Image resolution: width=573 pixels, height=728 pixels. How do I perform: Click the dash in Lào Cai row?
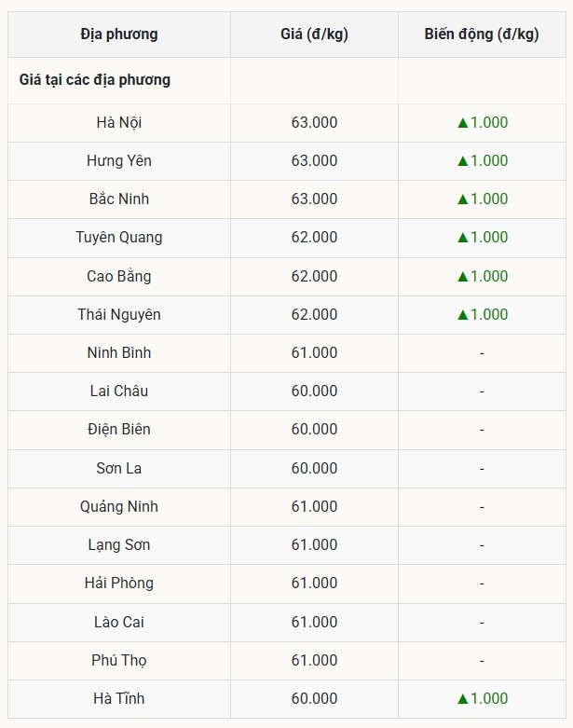tap(482, 622)
